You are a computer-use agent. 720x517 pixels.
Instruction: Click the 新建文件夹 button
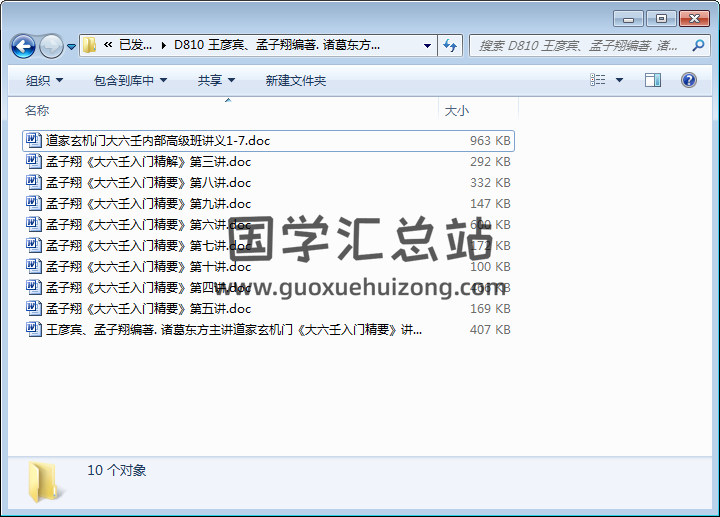point(296,80)
